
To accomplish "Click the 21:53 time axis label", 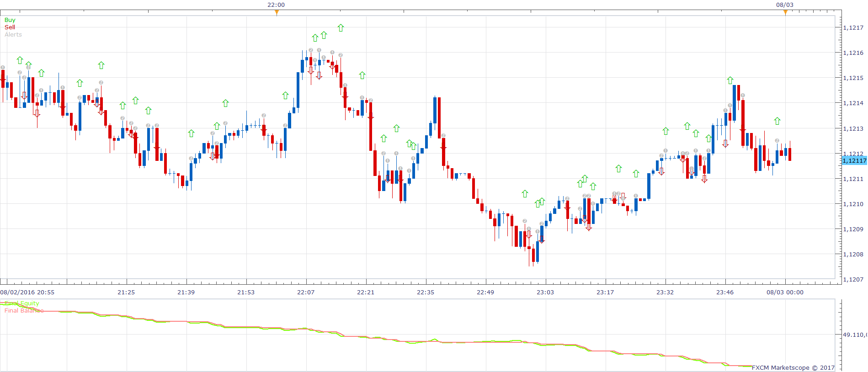I will 246,292.
